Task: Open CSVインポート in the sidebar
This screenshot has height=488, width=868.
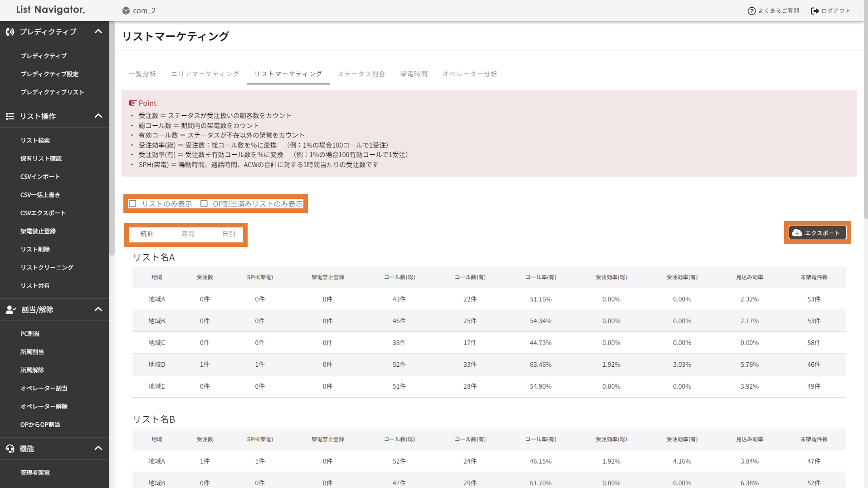Action: point(40,177)
